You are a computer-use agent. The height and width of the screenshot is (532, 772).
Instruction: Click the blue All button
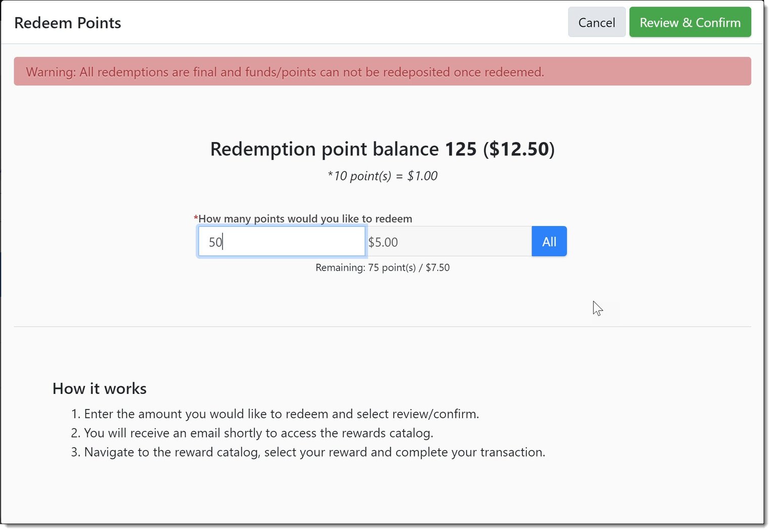[549, 242]
